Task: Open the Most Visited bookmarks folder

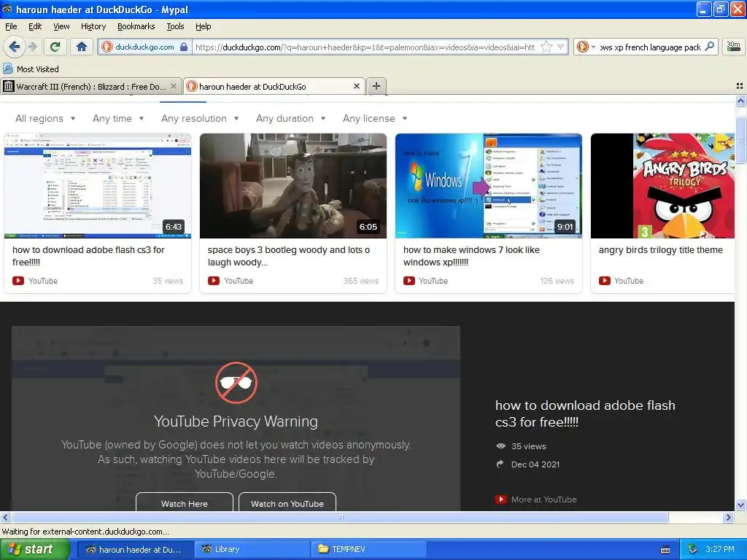Action: [31, 69]
